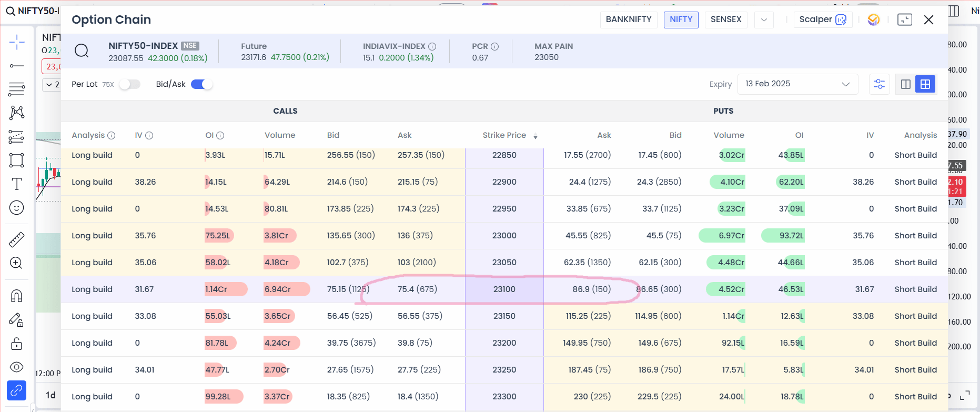980x412 pixels.
Task: Search symbol in Option Chain header
Action: click(82, 51)
